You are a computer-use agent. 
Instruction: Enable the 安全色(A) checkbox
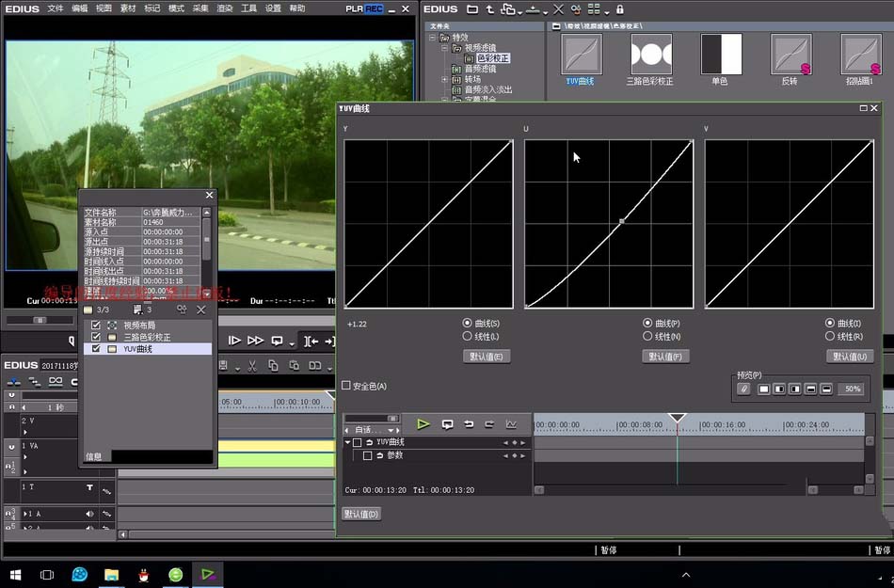[x=345, y=386]
